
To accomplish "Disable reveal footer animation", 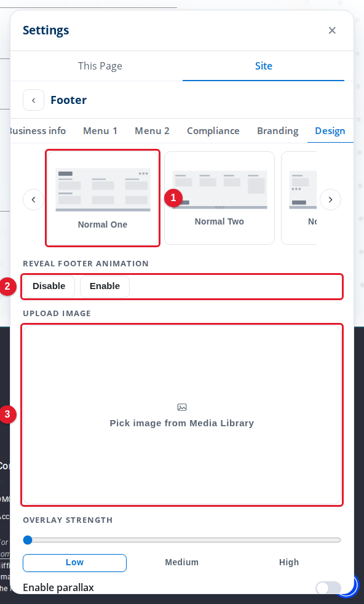I will [x=49, y=286].
